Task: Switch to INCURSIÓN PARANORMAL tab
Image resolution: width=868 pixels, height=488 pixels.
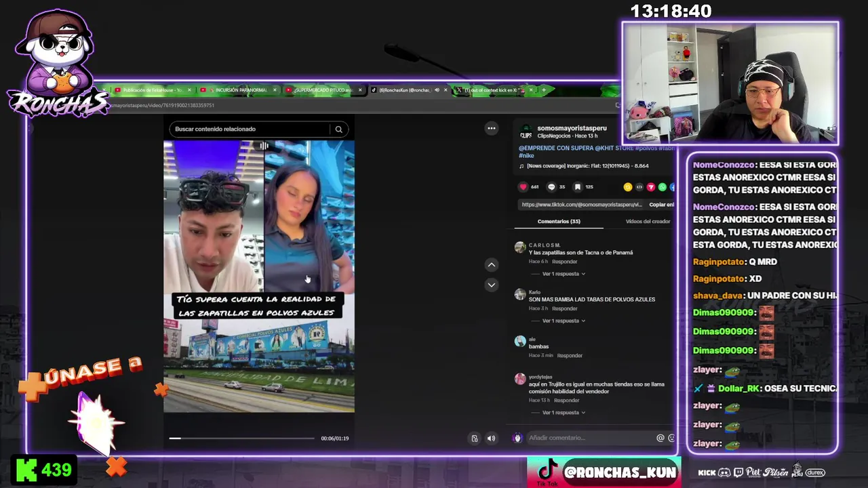Action: click(x=239, y=90)
